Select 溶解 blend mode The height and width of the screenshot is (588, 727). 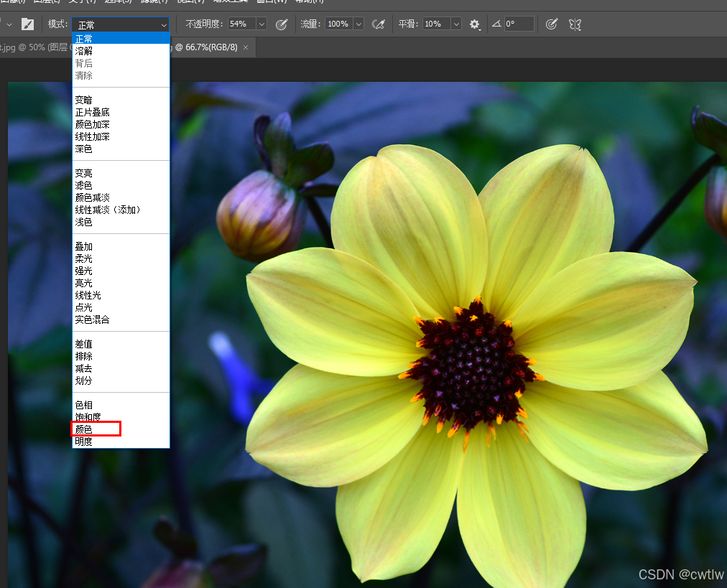point(121,51)
